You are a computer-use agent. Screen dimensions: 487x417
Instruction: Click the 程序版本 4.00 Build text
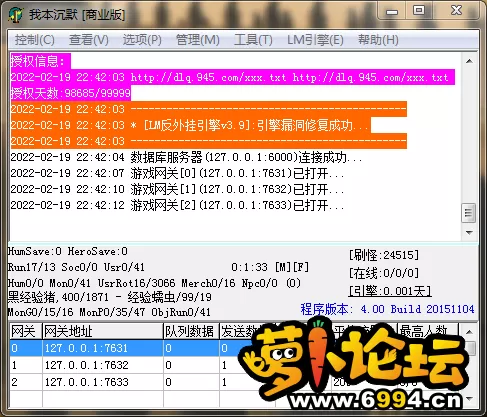[x=387, y=309]
